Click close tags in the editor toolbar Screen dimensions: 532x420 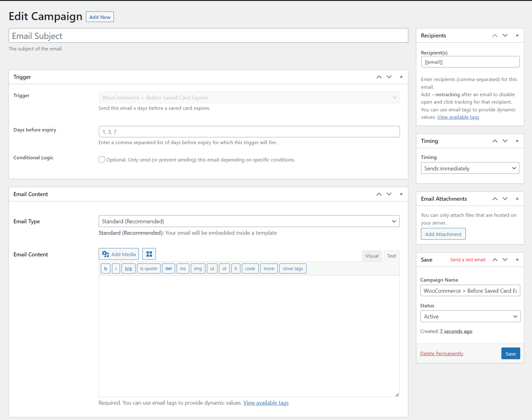(293, 268)
